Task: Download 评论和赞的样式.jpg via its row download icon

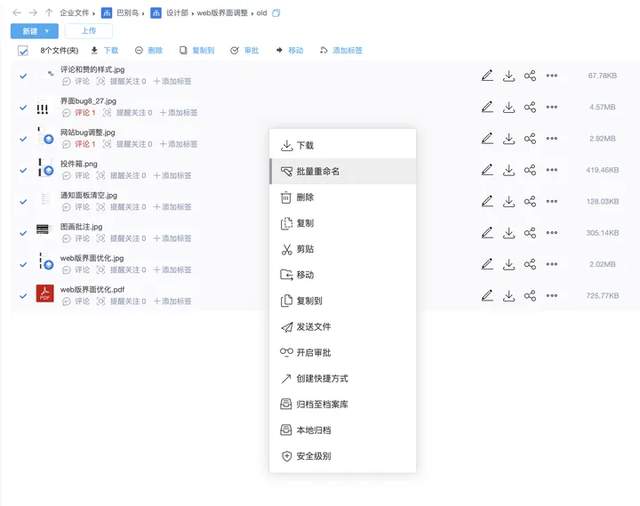Action: pyautogui.click(x=509, y=75)
